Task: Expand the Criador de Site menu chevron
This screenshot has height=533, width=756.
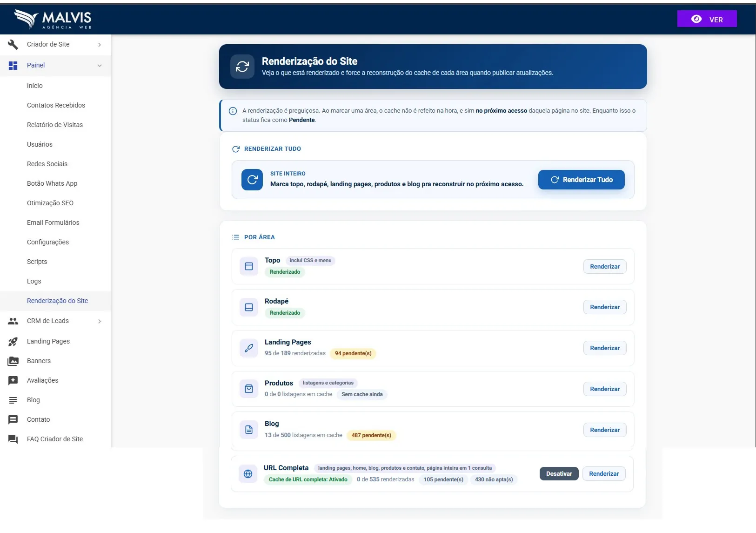Action: click(100, 45)
